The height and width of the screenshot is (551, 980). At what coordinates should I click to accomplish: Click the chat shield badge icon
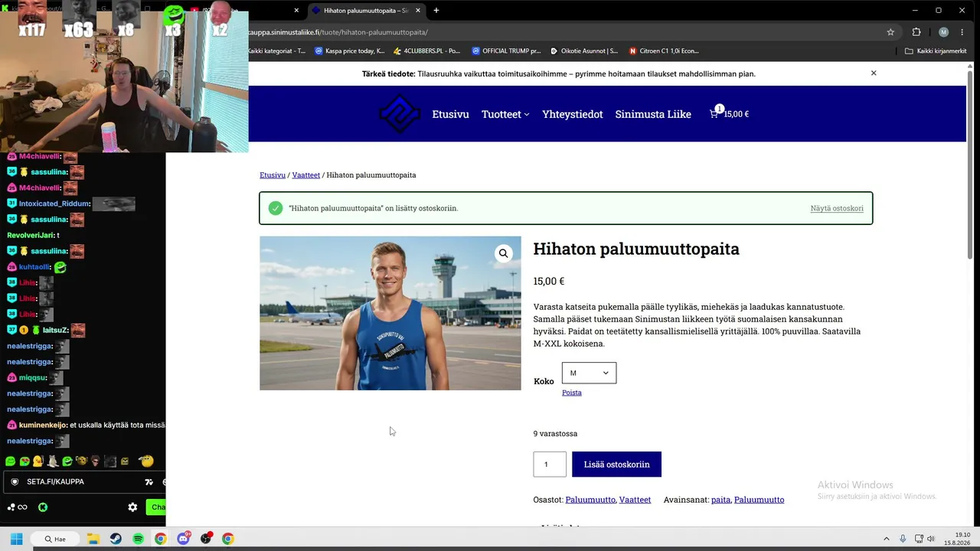tap(15, 482)
